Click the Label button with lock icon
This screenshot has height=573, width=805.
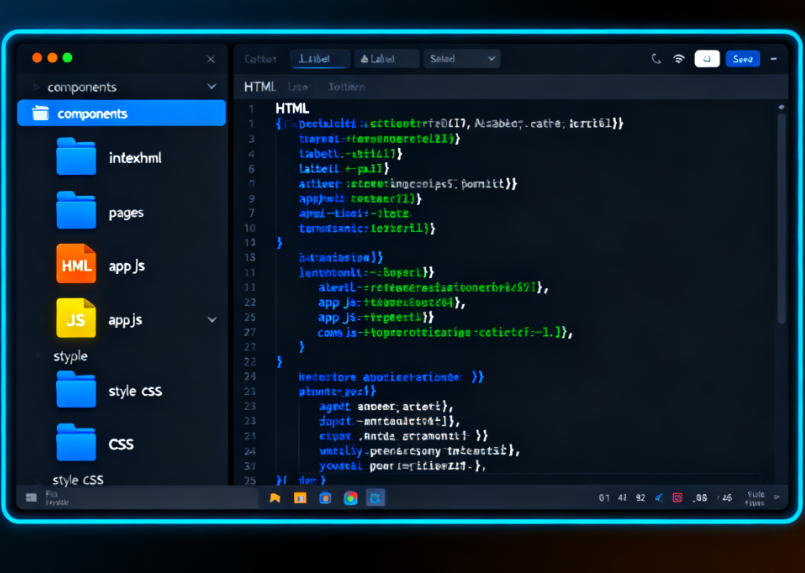386,59
